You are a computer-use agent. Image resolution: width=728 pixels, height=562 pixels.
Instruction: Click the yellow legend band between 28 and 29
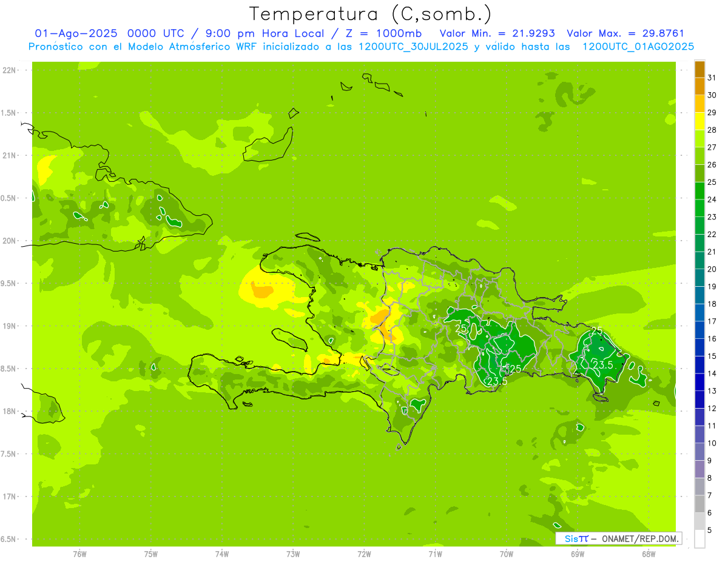pos(699,121)
